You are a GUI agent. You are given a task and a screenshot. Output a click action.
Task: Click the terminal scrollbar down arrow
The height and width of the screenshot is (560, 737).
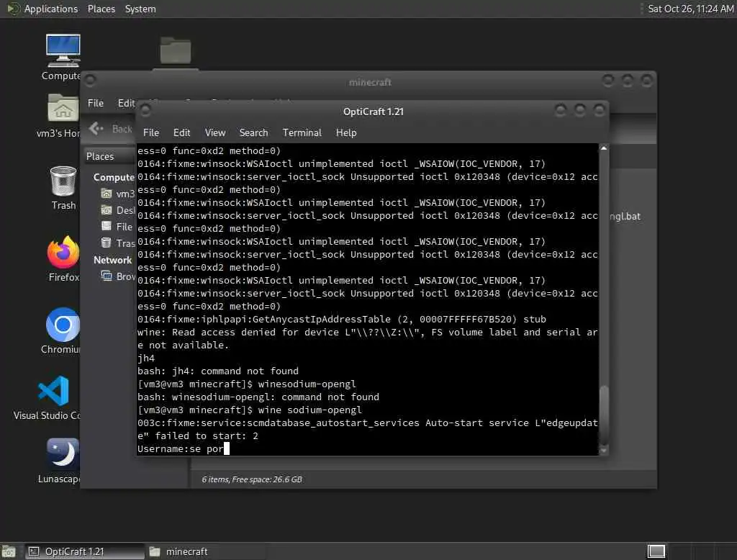tap(604, 451)
